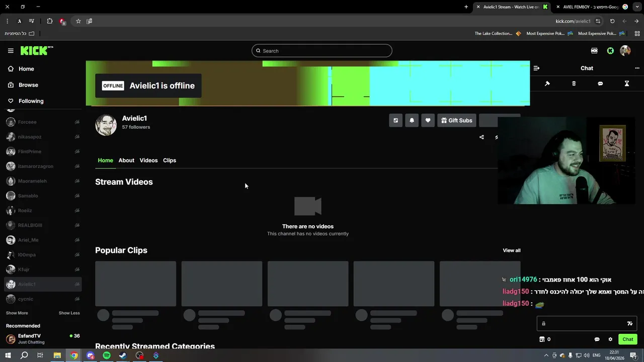
Task: Click the bell notification button for Avielic1
Action: tap(412, 120)
